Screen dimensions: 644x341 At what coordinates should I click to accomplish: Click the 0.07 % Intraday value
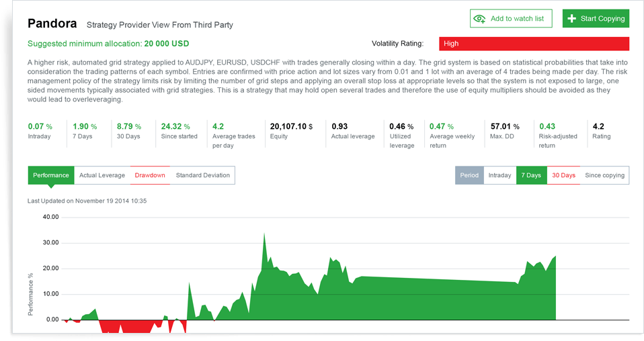(40, 126)
